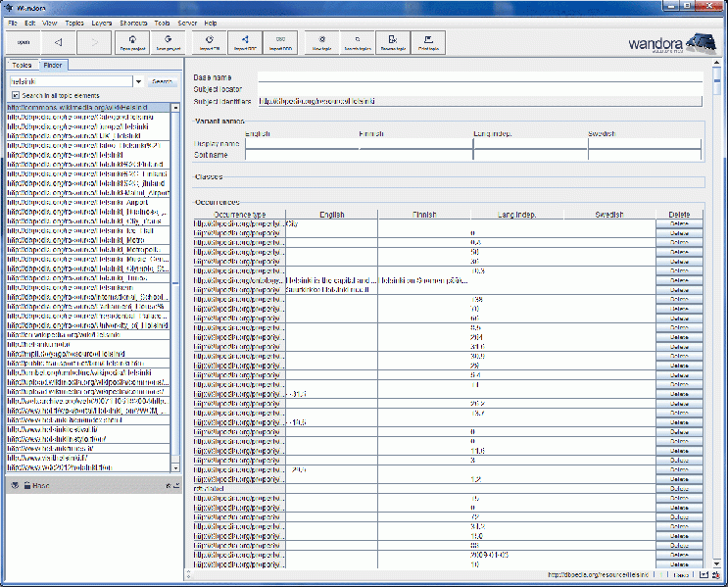
Task: Click the Open project toolbar icon
Action: coord(131,43)
